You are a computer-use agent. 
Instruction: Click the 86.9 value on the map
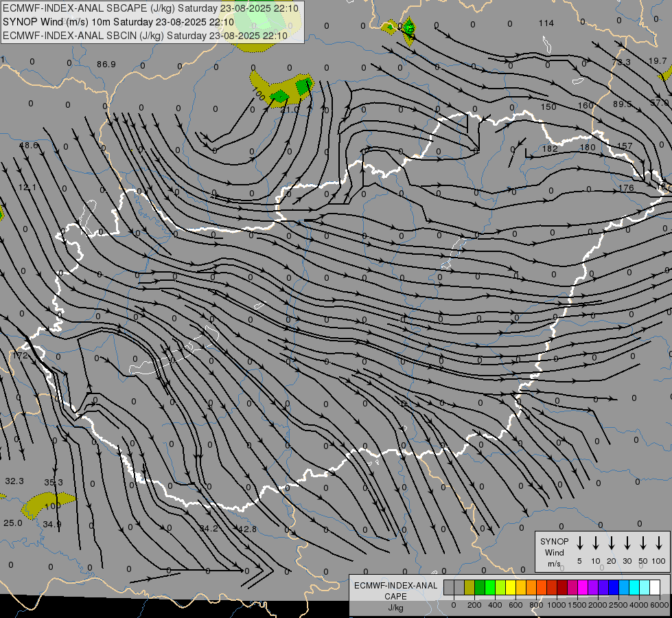click(x=106, y=65)
